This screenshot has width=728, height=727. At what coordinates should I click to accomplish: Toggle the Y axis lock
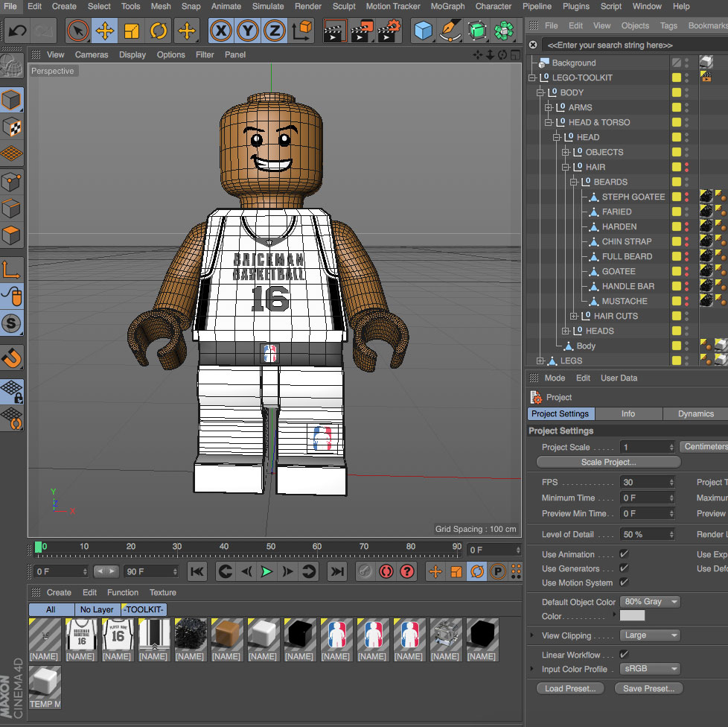[x=248, y=31]
